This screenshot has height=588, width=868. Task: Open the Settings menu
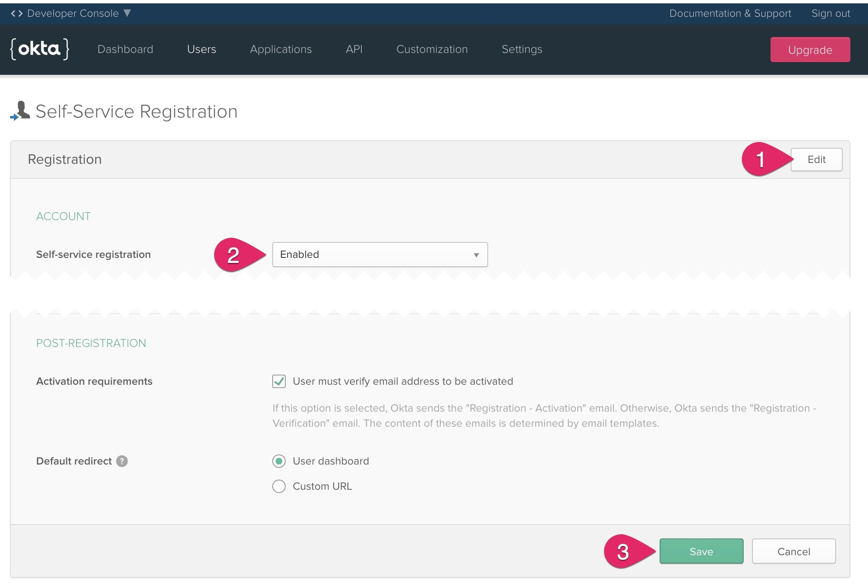(x=522, y=49)
